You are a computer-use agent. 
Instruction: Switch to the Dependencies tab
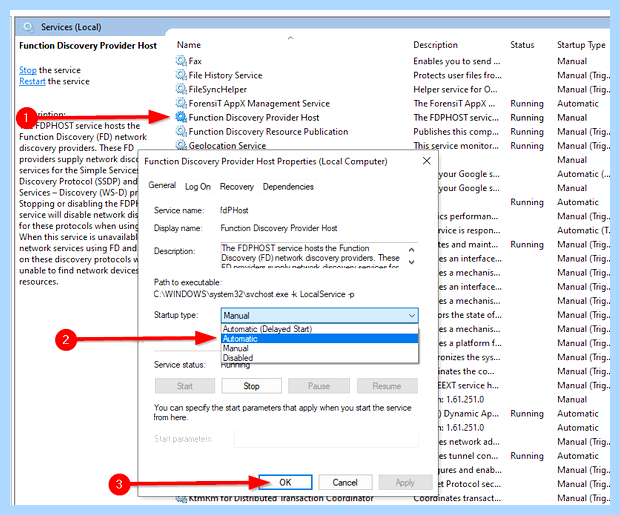[x=288, y=187]
